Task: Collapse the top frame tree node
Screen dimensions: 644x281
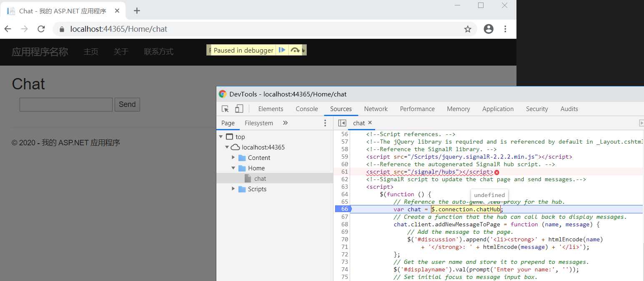Action: click(x=221, y=137)
